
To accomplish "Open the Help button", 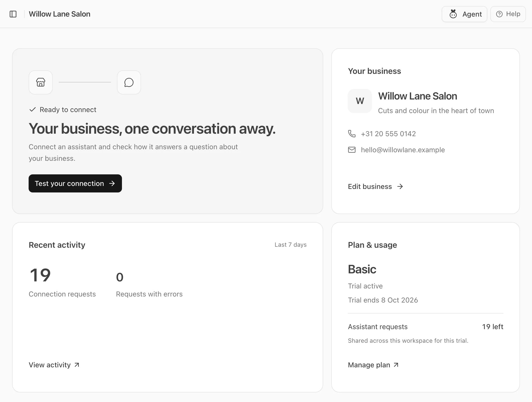I will coord(508,14).
